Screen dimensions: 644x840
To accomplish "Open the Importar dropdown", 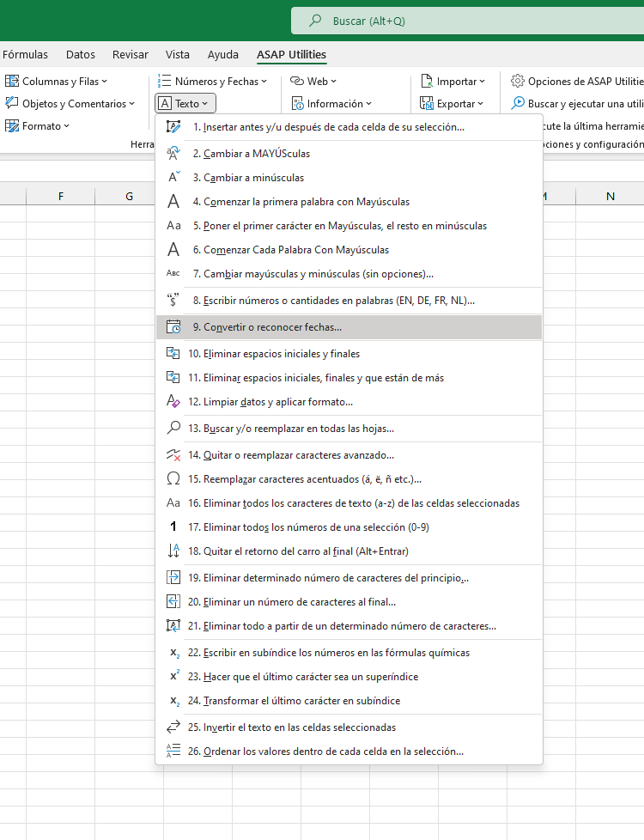I will point(453,82).
